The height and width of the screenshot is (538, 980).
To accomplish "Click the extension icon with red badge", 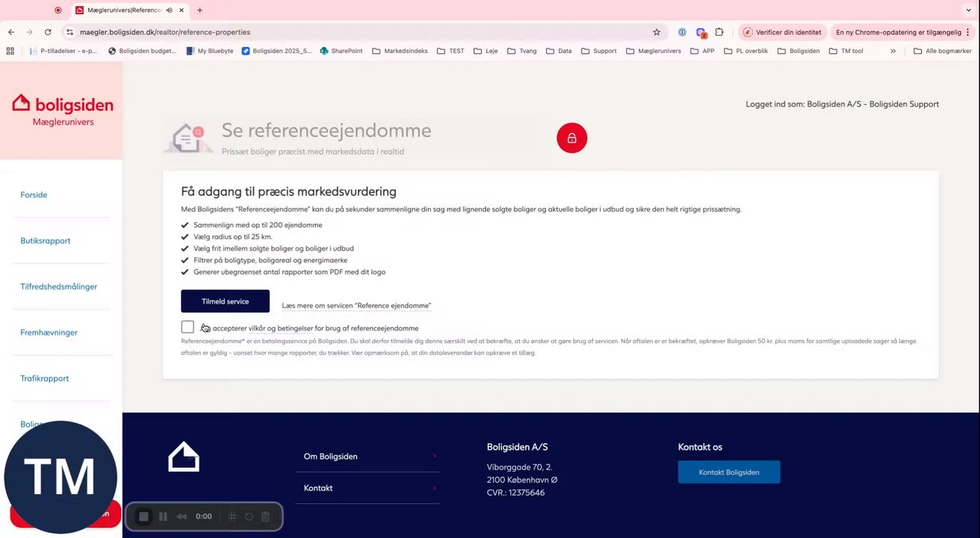I will [701, 33].
